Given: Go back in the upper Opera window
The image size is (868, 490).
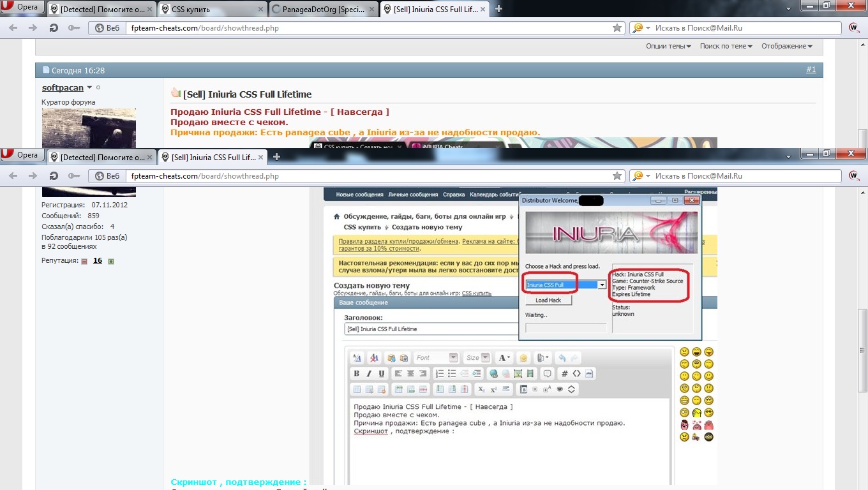Looking at the screenshot, I should tap(13, 28).
